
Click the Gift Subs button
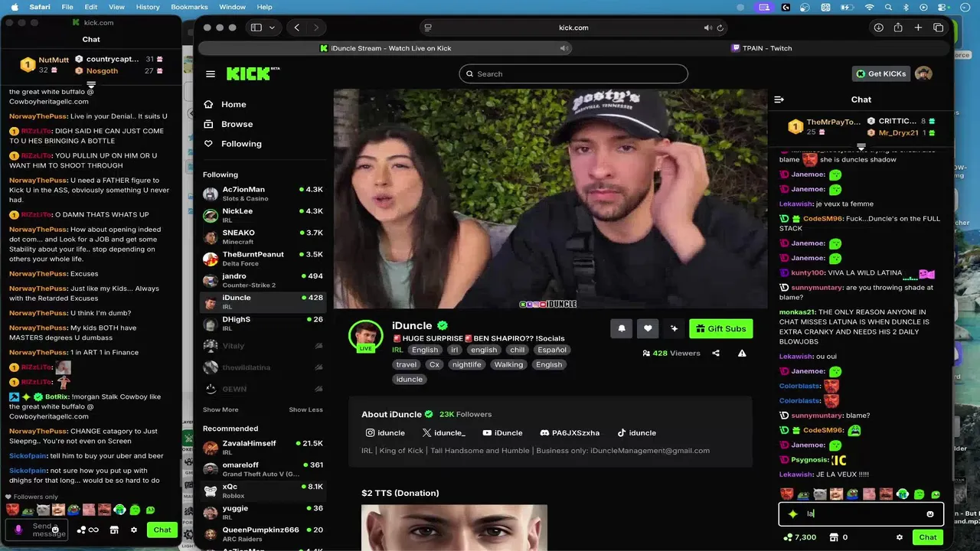point(720,328)
